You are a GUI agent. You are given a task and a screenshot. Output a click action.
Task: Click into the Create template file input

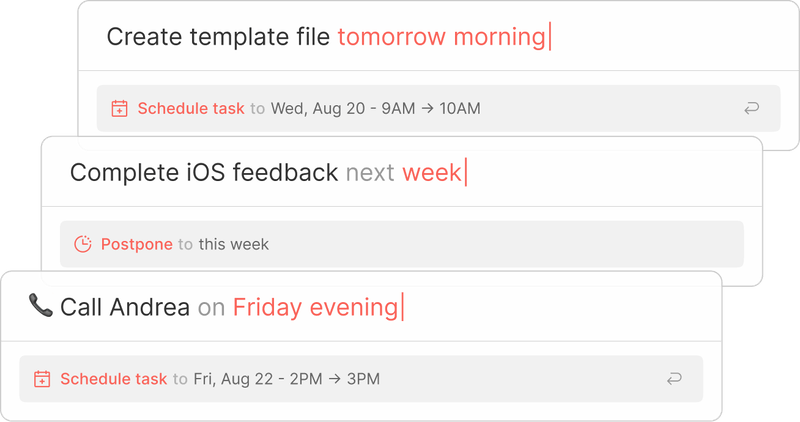coord(438,37)
